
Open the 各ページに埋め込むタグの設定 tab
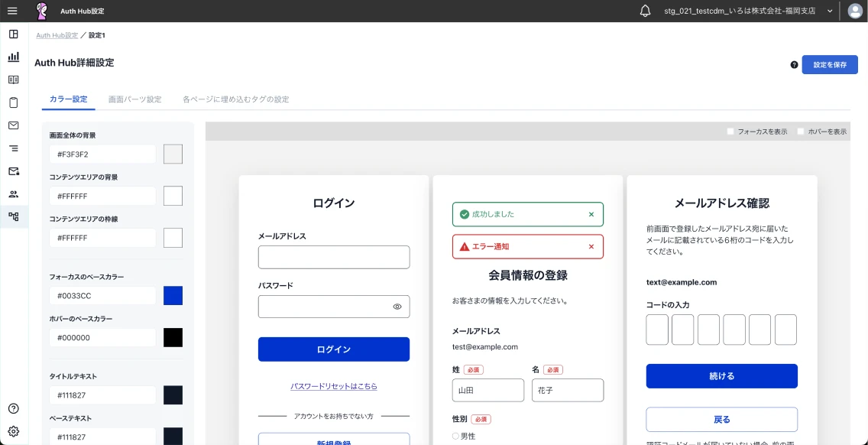click(x=235, y=99)
